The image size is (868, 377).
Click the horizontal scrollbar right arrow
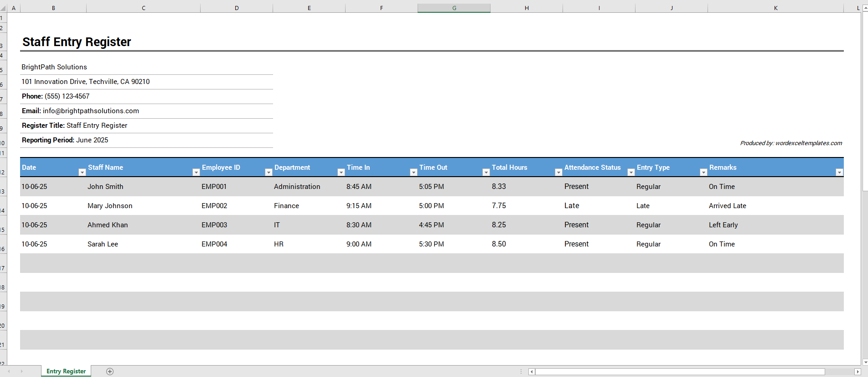[x=858, y=372]
